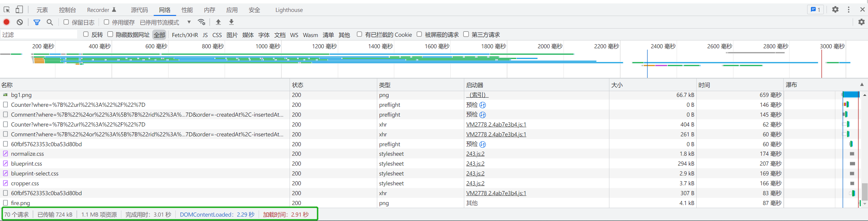
Task: Filter requests by WS type
Action: pos(294,35)
